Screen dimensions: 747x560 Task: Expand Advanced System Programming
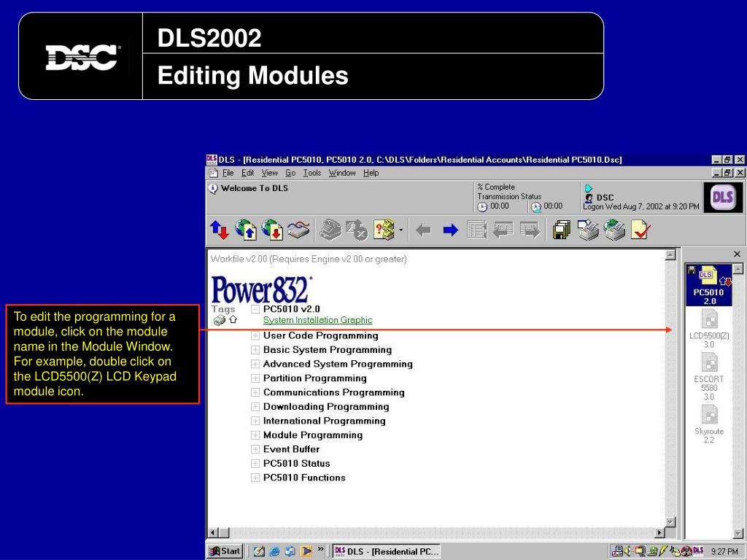(255, 365)
